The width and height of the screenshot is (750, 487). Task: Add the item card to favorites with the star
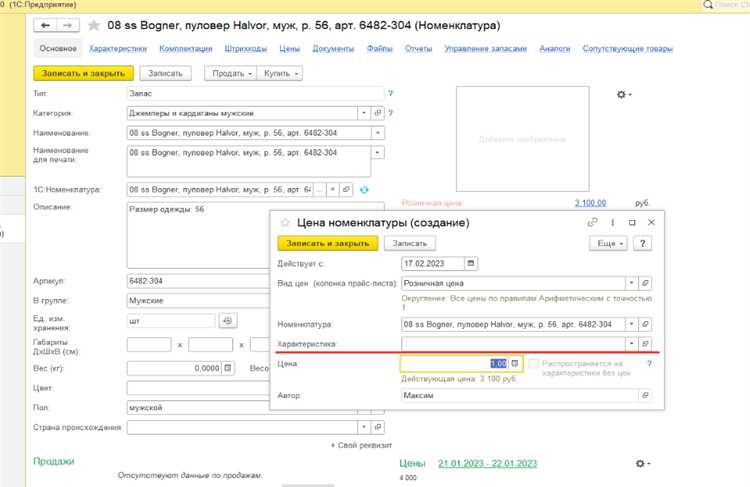click(93, 24)
